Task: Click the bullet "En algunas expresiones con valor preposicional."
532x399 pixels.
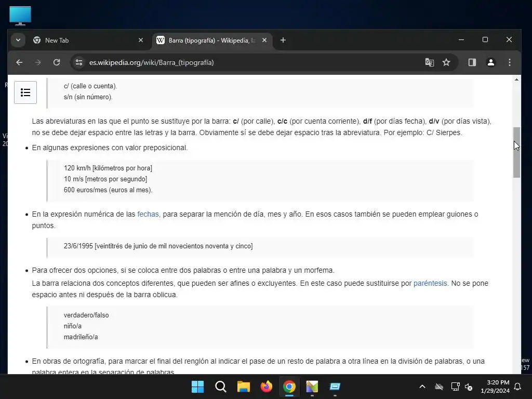Action: point(110,148)
